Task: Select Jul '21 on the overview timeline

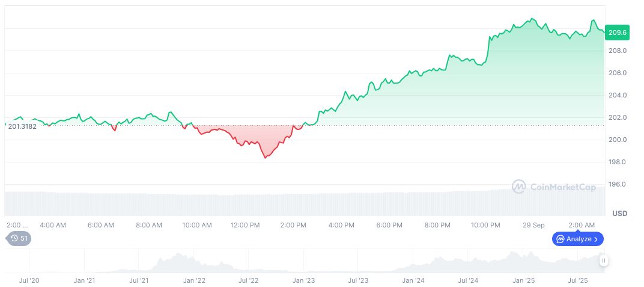Action: (x=139, y=280)
